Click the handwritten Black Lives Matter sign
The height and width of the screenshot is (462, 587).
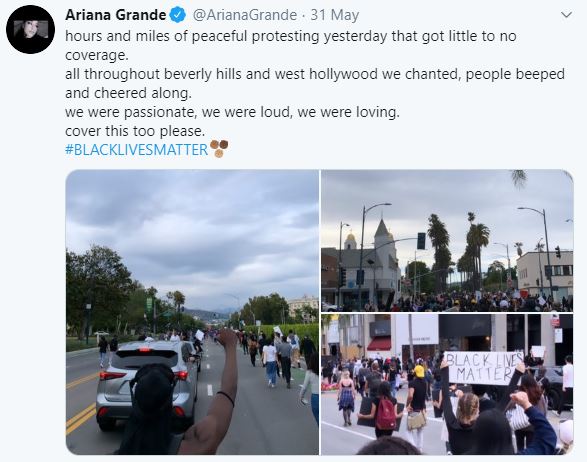pyautogui.click(x=483, y=368)
